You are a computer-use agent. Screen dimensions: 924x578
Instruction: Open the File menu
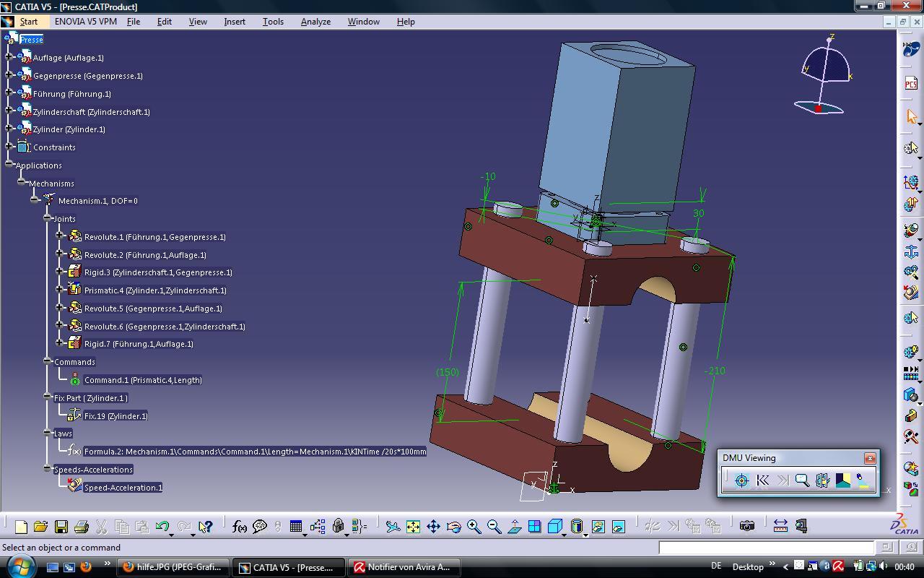[x=134, y=22]
